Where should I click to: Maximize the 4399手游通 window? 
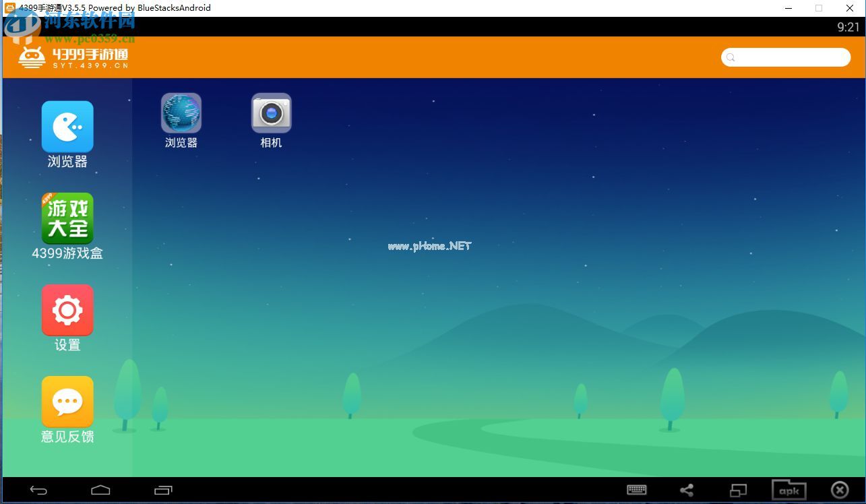tap(819, 8)
